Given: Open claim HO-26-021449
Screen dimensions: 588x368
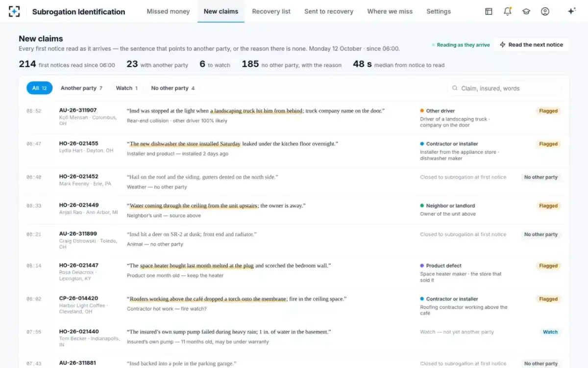Looking at the screenshot, I should coord(79,205).
